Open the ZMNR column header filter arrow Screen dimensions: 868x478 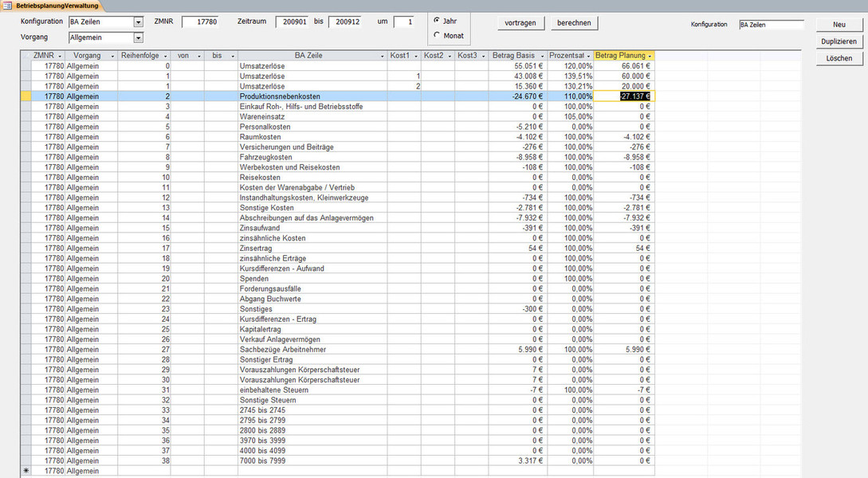(60, 56)
